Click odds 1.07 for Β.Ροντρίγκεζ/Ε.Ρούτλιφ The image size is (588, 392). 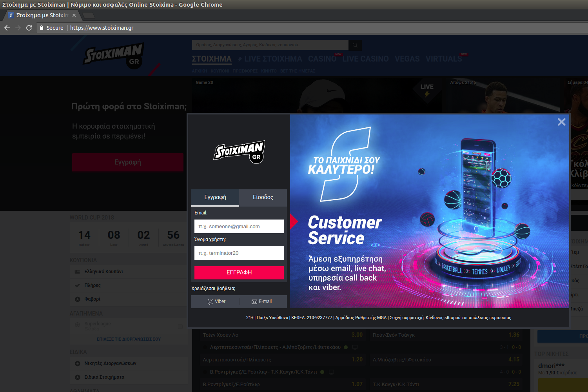point(357,384)
